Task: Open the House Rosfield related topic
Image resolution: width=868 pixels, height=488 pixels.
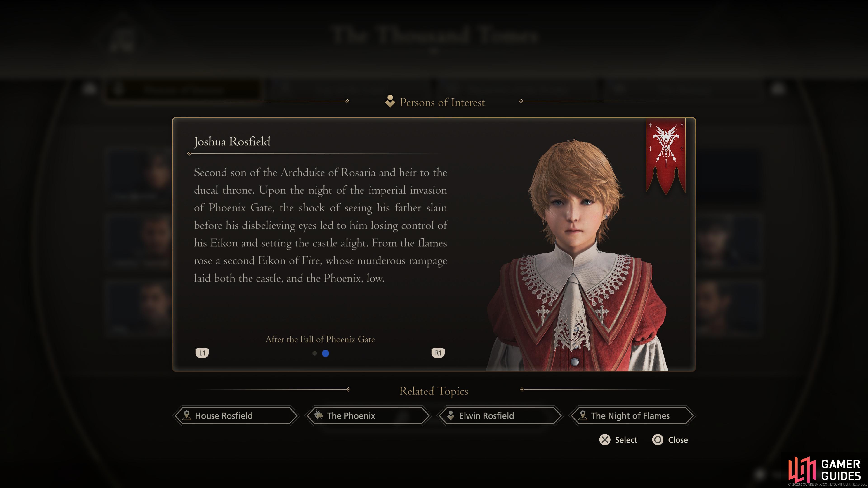Action: (x=236, y=416)
